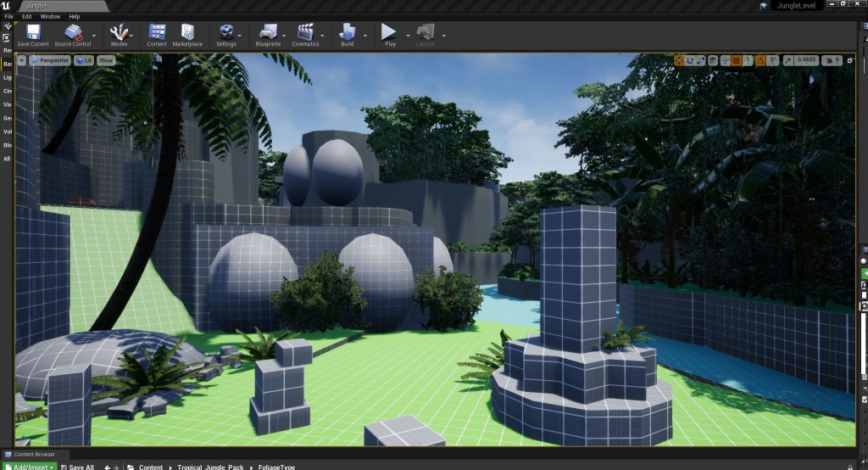Click the Save Current toolbar icon
Screen dimensions: 868x470
(33, 32)
